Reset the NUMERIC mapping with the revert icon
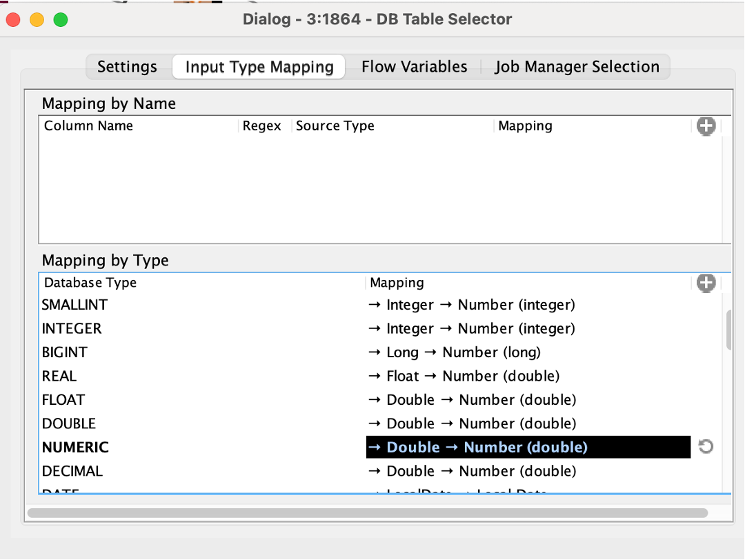 705,447
